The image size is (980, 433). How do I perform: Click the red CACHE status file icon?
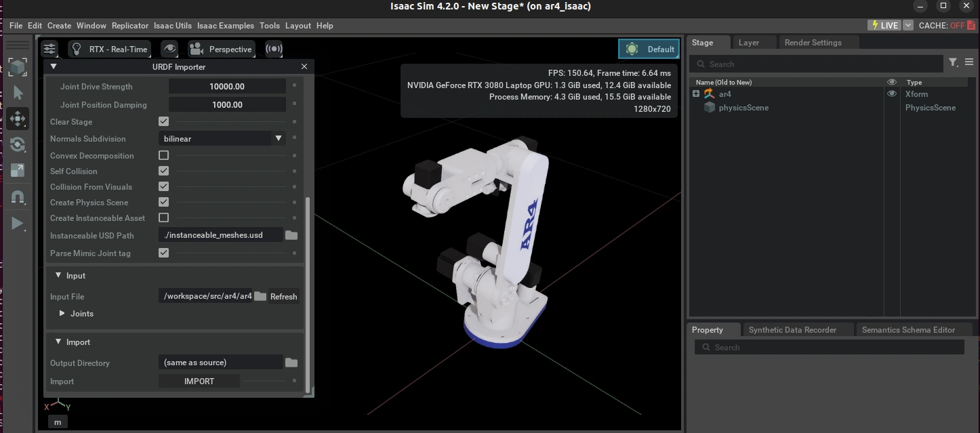tap(970, 25)
